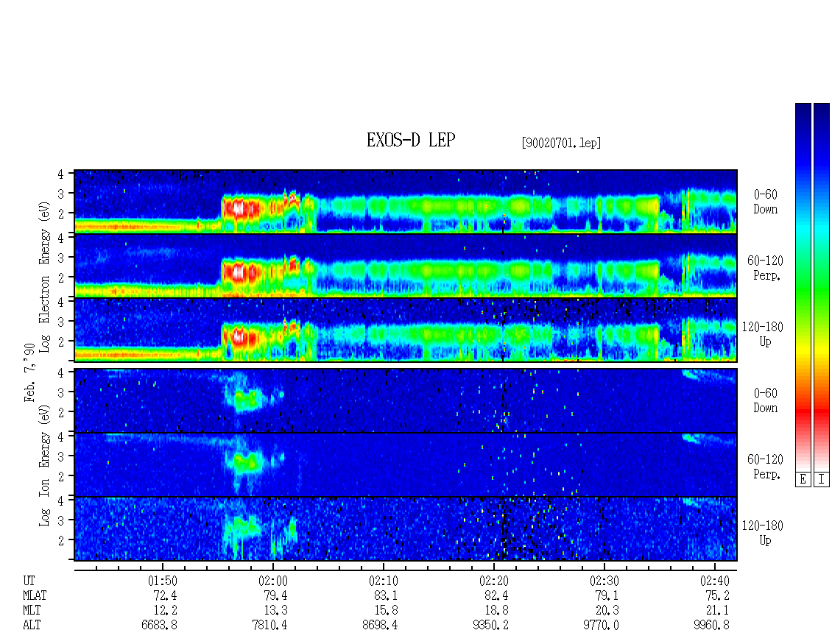
Task: Click the ALT value 6683.8
Action: click(159, 626)
